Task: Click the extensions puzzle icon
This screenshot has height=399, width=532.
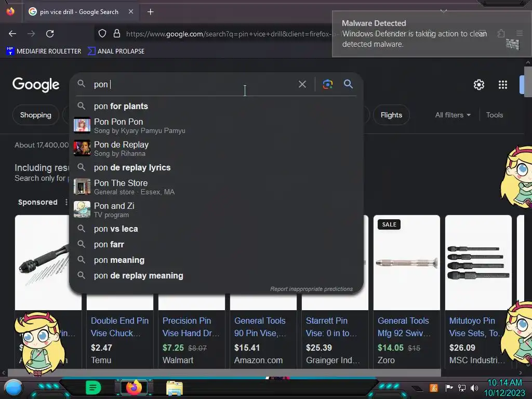Action: coord(501,33)
